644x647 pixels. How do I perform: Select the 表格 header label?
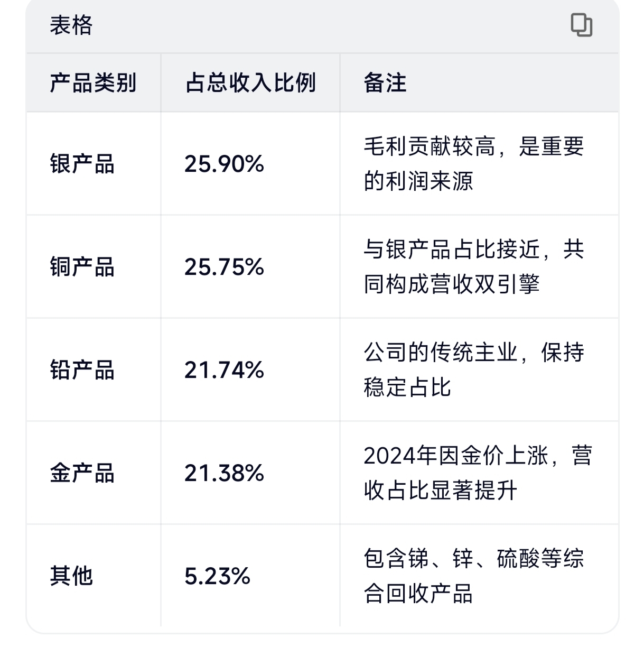pyautogui.click(x=71, y=25)
